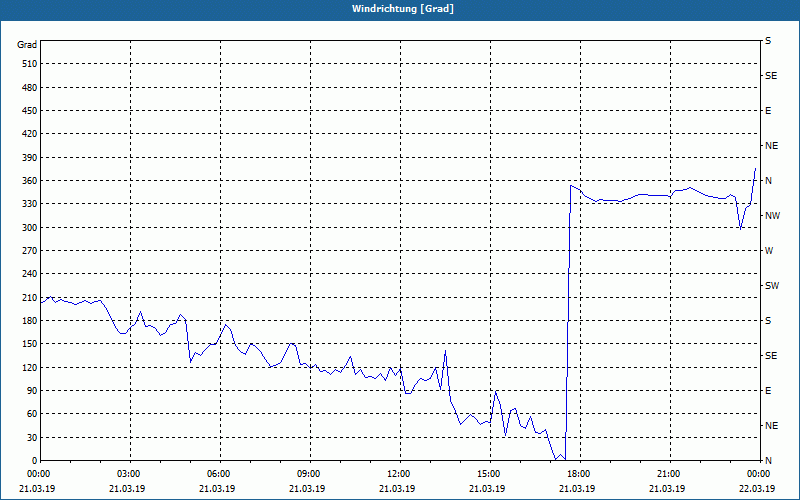Pick the 60 degree axis label
The image size is (800, 500).
pyautogui.click(x=32, y=414)
